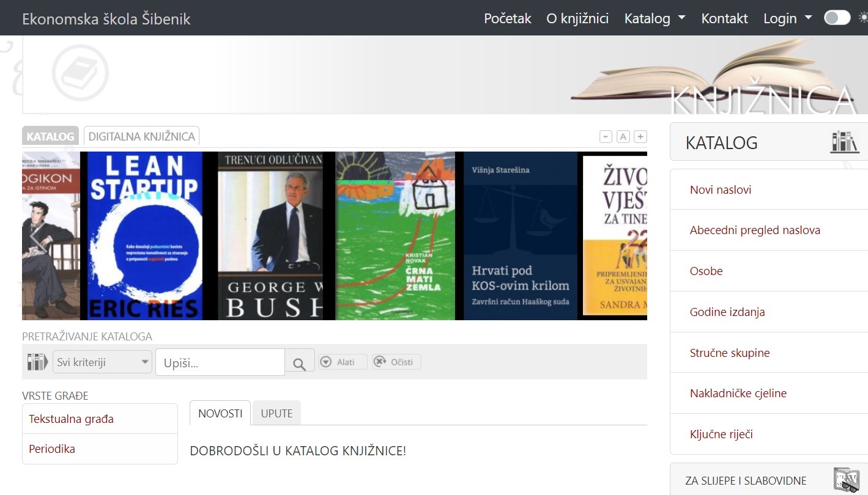Open the Stručne skupine link
This screenshot has height=495, width=868.
coord(730,353)
